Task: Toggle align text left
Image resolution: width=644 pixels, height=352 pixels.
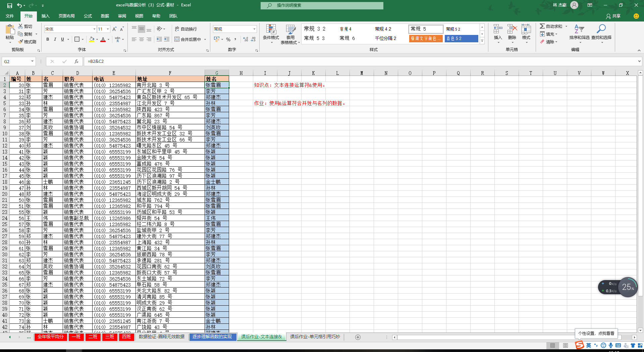Action: [x=134, y=39]
